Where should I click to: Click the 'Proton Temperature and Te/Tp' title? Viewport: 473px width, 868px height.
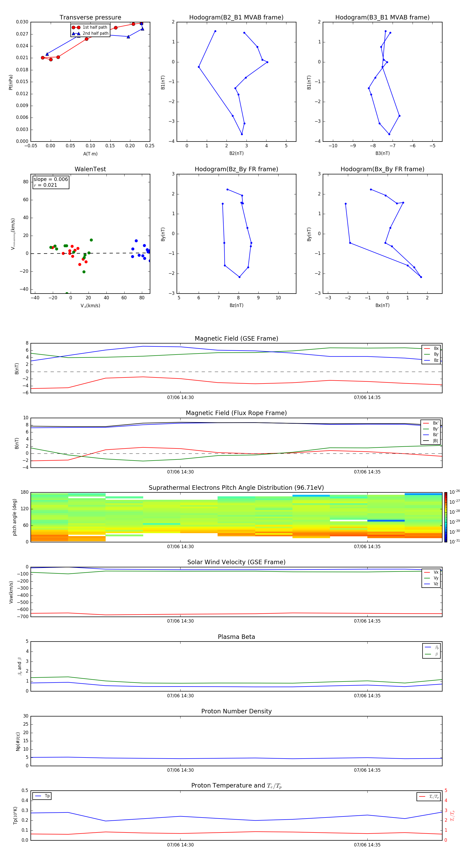236,786
